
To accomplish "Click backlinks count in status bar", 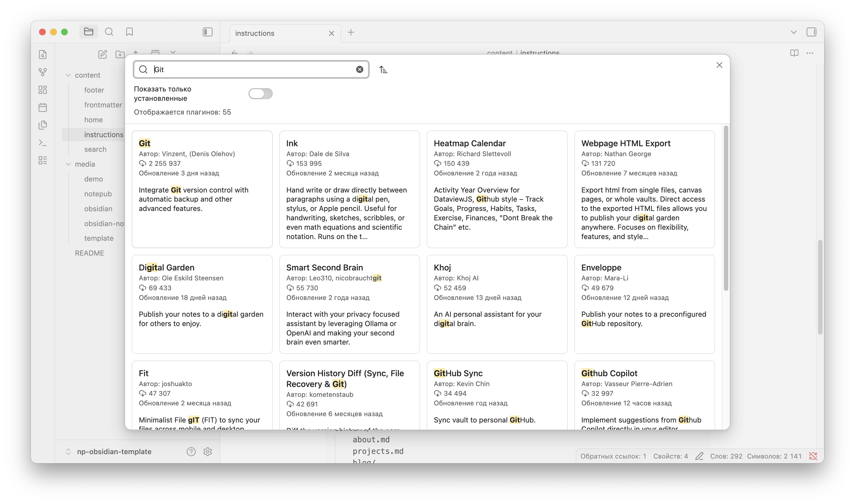I will [613, 456].
